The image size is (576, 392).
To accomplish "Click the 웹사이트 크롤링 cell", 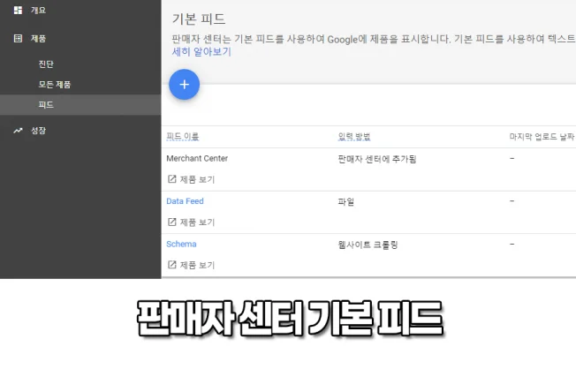I will coord(368,245).
